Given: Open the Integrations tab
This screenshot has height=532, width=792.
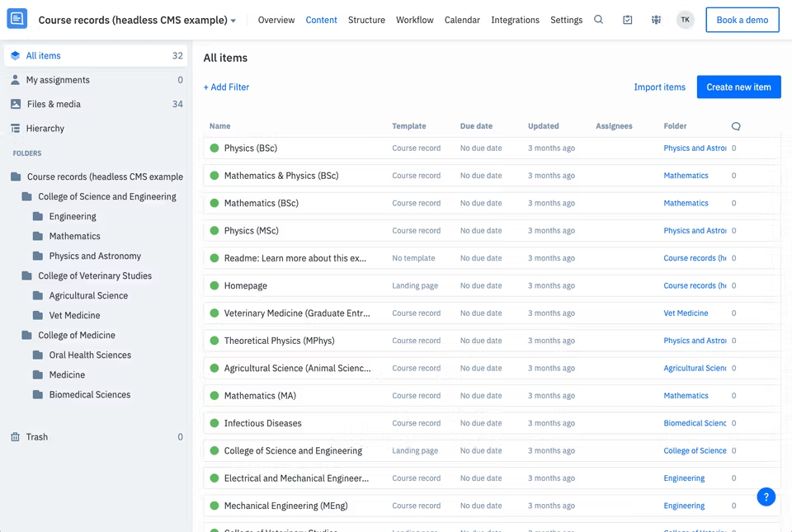Looking at the screenshot, I should 515,19.
